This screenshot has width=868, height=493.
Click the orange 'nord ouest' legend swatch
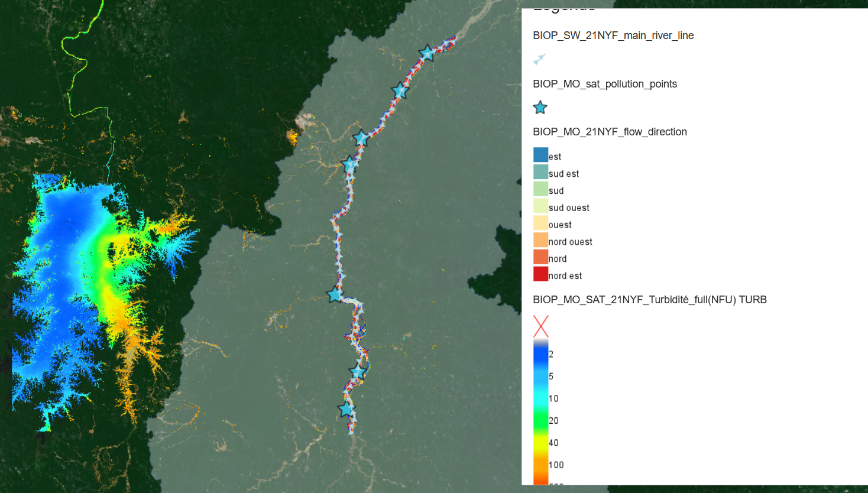pyautogui.click(x=540, y=240)
